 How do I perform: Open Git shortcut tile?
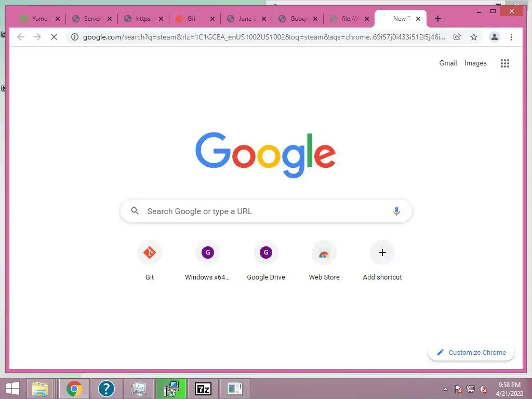150,261
